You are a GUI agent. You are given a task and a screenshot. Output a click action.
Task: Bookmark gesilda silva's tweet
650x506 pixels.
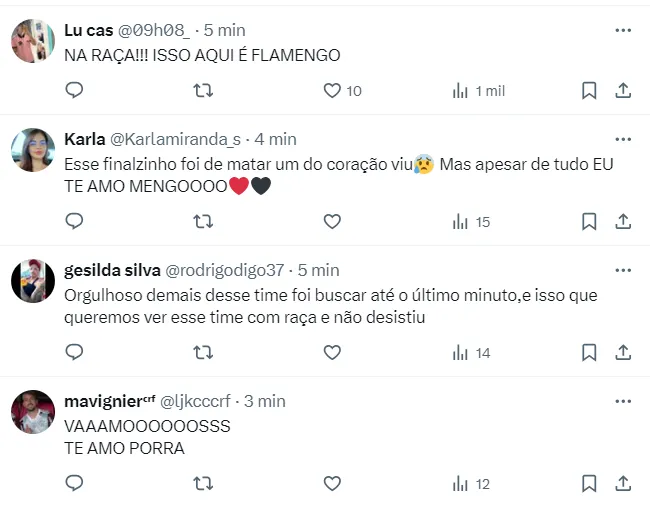pos(589,352)
